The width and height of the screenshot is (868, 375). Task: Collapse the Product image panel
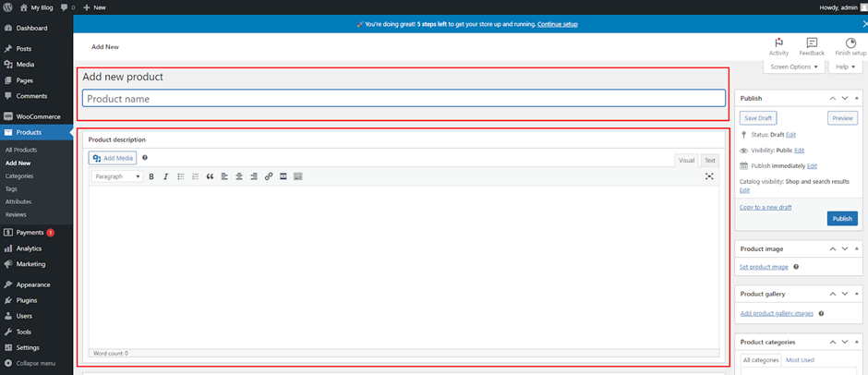point(858,248)
